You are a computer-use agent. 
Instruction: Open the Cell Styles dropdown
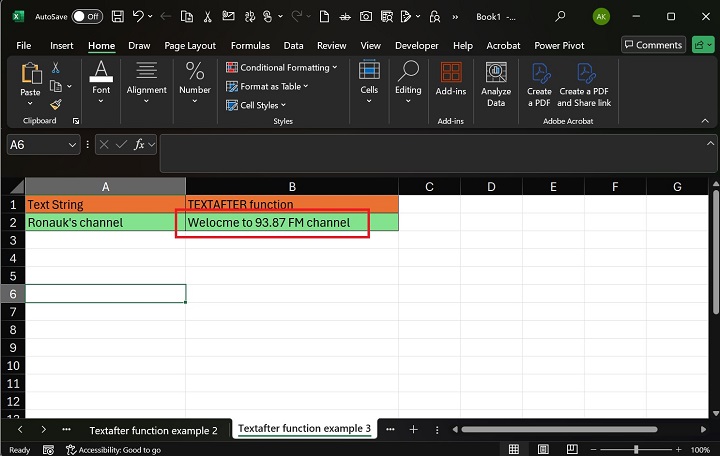pyautogui.click(x=260, y=105)
